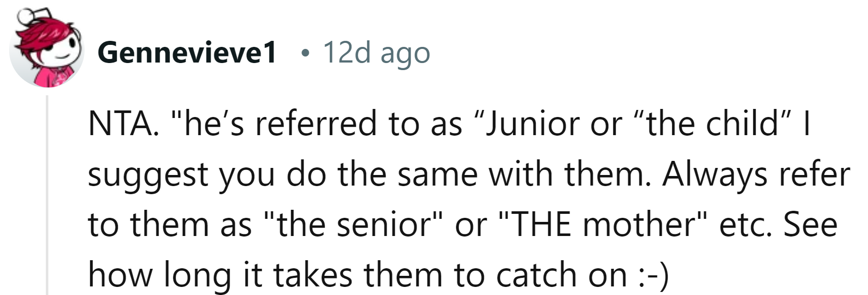Click the "12d ago" timestamp link
The image size is (868, 295).
click(376, 52)
